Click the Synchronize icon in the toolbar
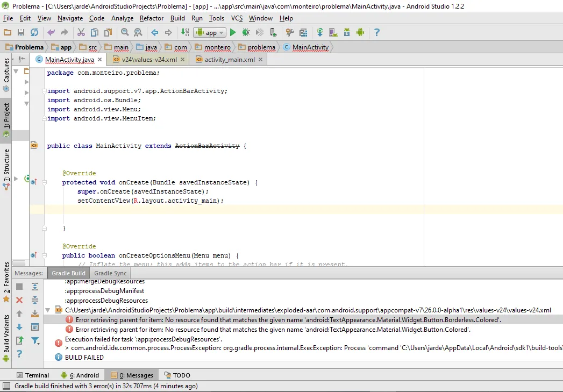 coord(34,33)
